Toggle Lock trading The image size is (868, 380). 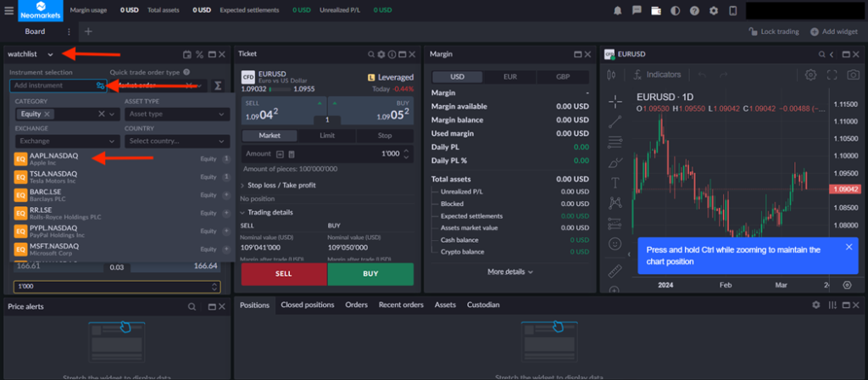pos(774,31)
